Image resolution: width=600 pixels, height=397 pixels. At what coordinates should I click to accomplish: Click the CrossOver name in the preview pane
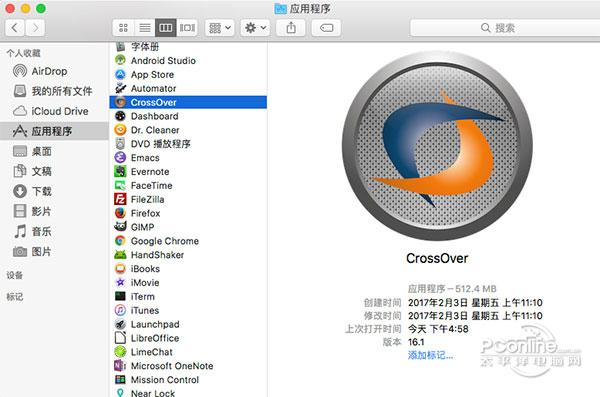tap(437, 258)
